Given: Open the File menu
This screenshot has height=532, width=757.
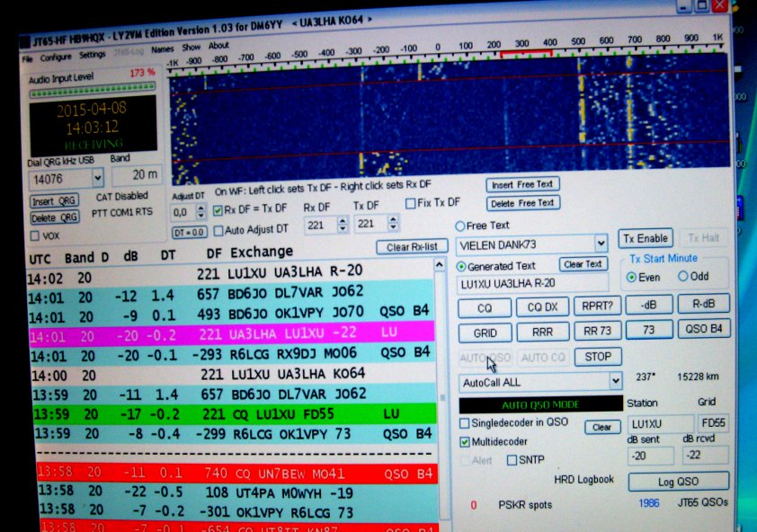Looking at the screenshot, I should (27, 59).
